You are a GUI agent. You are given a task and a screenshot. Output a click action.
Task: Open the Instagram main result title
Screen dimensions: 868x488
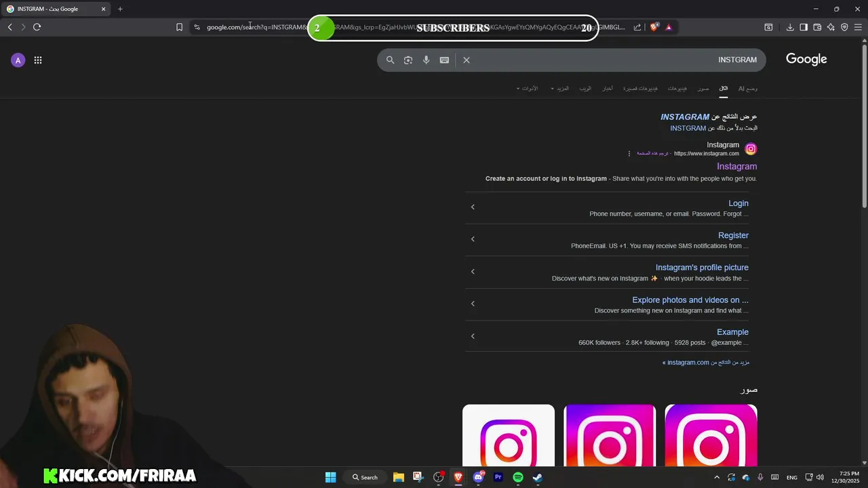coord(736,166)
